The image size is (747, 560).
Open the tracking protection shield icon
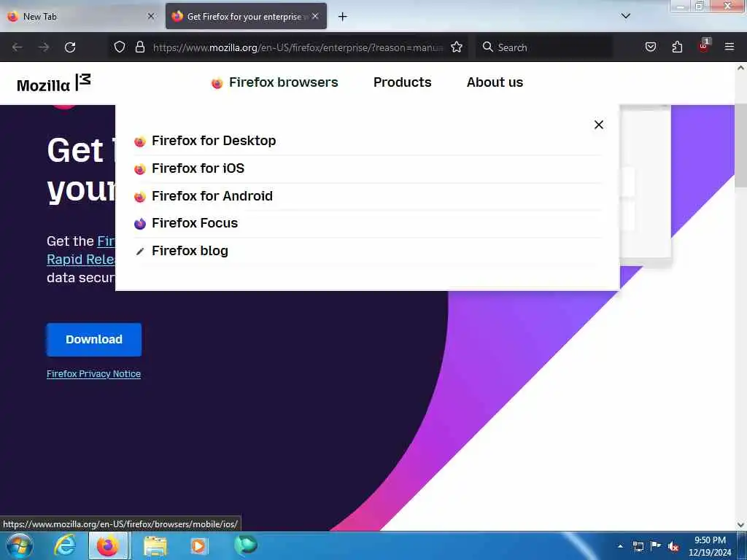(120, 47)
